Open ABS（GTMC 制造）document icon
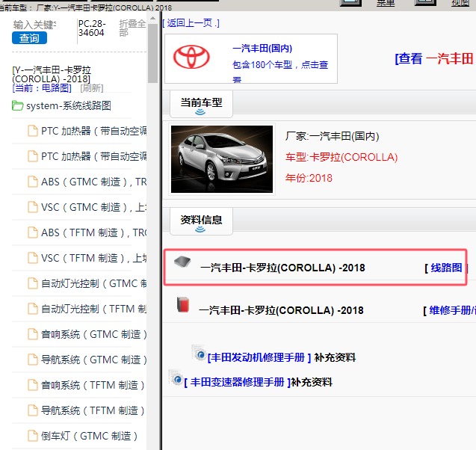 (33, 182)
